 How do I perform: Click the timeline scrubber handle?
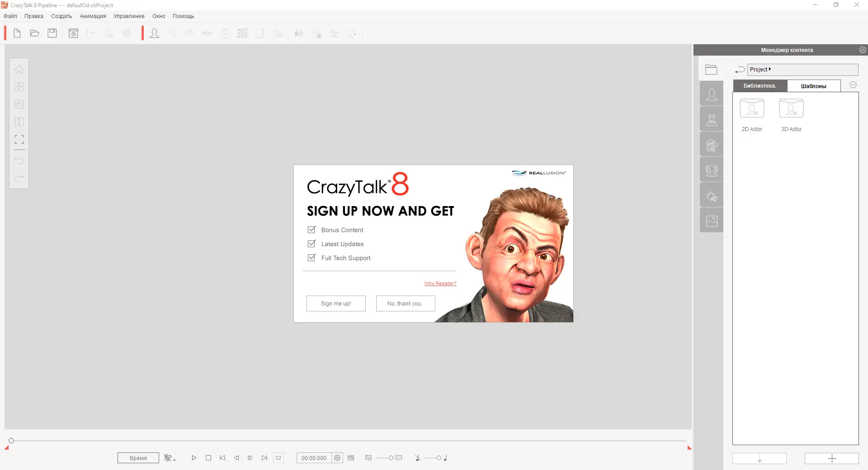pos(11,441)
